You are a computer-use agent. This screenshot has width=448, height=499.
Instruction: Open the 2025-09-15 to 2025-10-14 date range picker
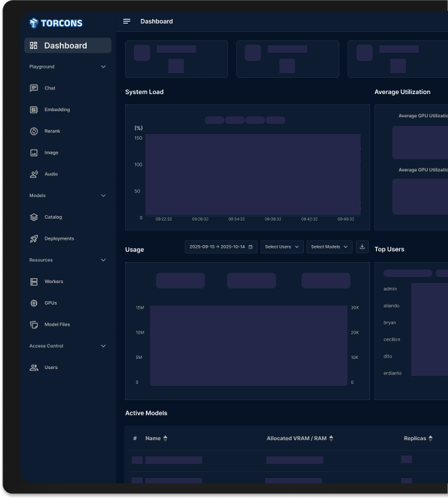221,247
